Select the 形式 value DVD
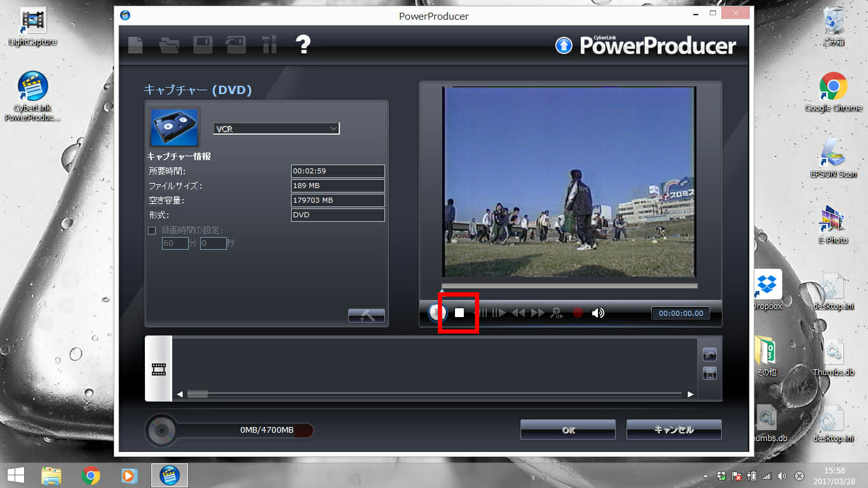 (x=338, y=215)
